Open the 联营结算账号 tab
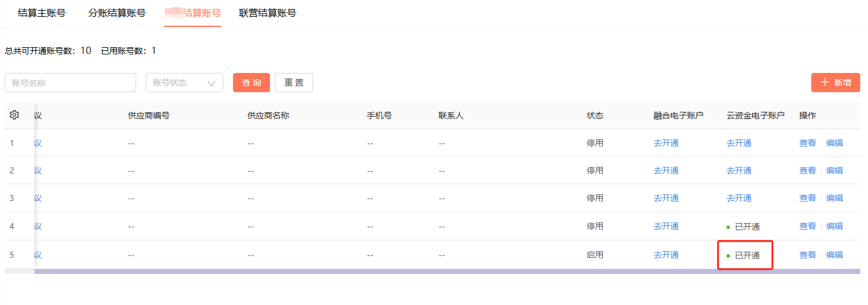868x305 pixels. point(268,13)
